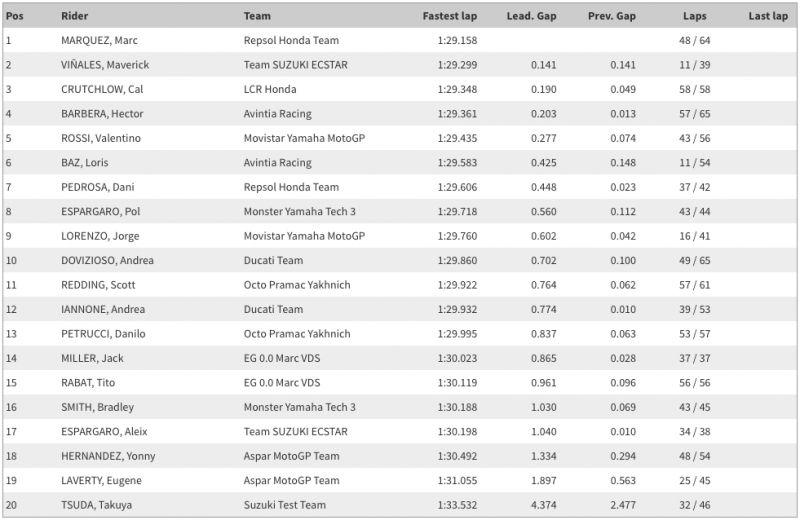Screen dimensions: 800x520
Task: Click the Last lap column header
Action: (768, 16)
